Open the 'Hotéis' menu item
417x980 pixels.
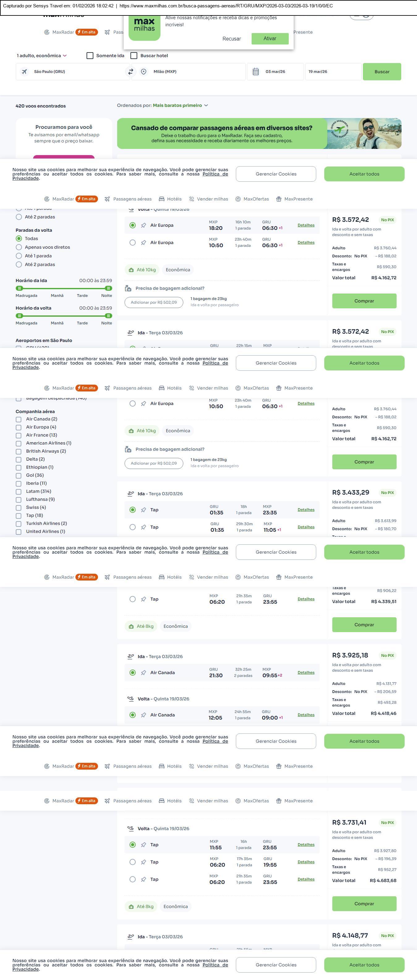[170, 199]
